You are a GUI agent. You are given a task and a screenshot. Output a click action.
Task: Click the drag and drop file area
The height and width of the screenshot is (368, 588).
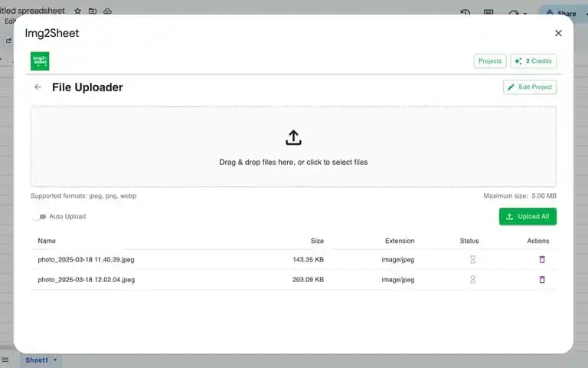pyautogui.click(x=293, y=146)
